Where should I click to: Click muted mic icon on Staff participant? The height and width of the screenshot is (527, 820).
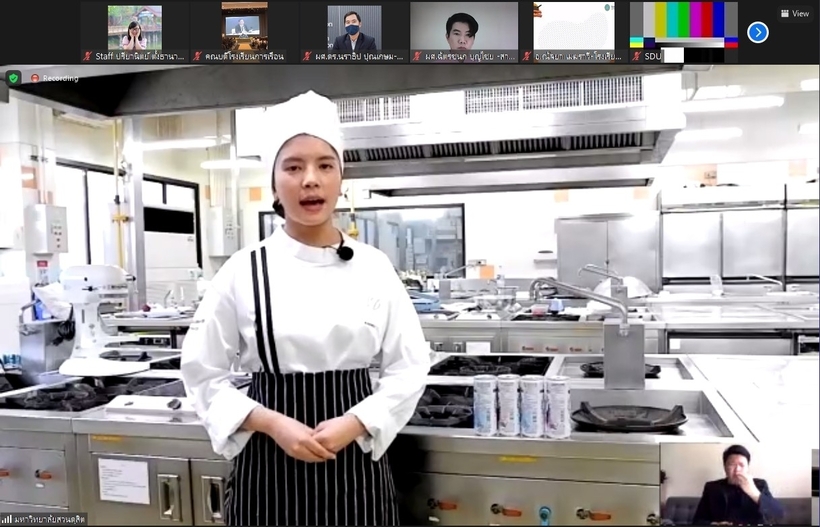pos(87,57)
